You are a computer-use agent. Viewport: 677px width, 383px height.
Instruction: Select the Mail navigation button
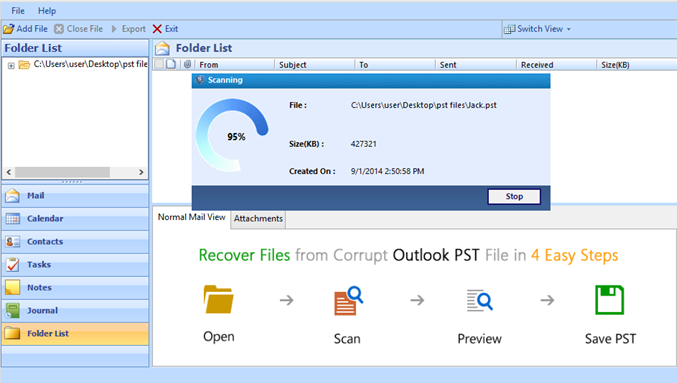point(75,196)
